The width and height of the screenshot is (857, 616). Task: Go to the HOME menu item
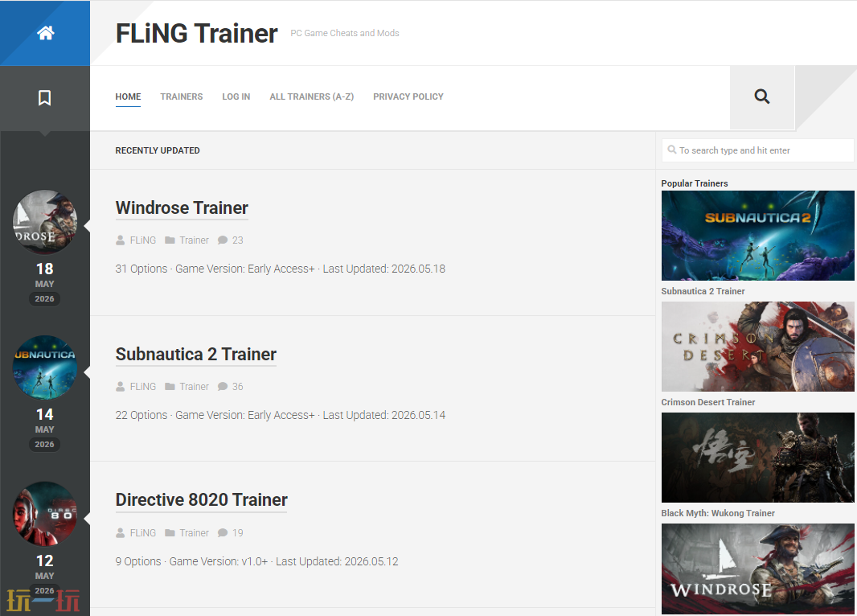(128, 97)
